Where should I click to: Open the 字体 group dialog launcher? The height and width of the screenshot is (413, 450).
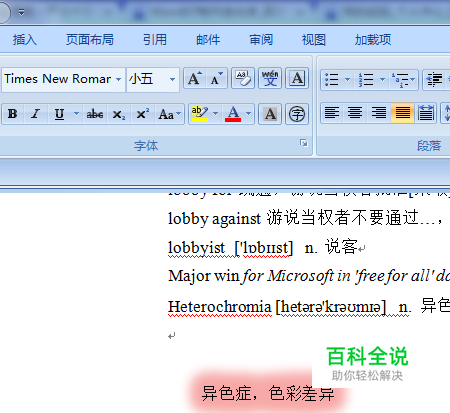[304, 143]
